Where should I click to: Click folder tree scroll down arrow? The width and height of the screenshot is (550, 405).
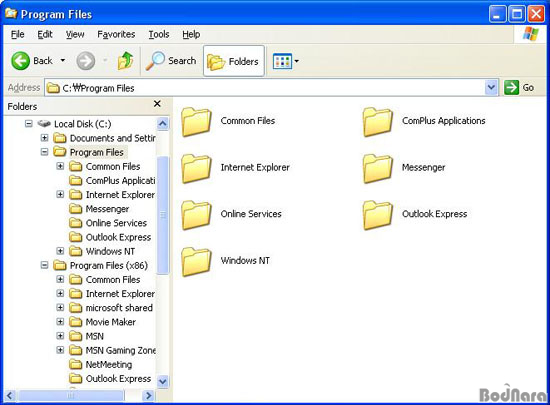pos(162,381)
